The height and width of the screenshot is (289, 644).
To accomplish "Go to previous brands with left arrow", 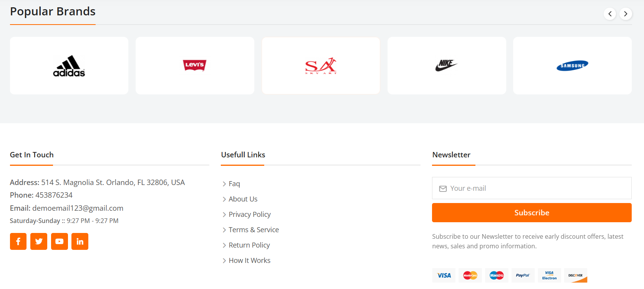I will pyautogui.click(x=610, y=14).
